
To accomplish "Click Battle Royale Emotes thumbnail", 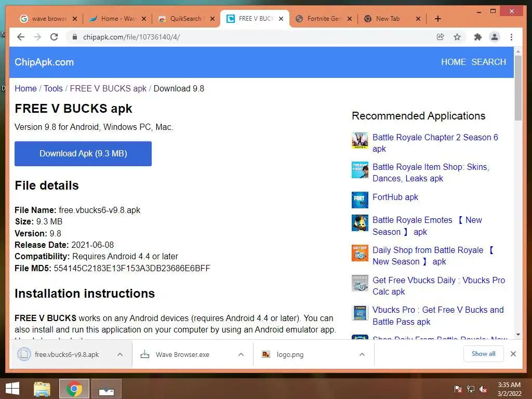I will pos(360,223).
